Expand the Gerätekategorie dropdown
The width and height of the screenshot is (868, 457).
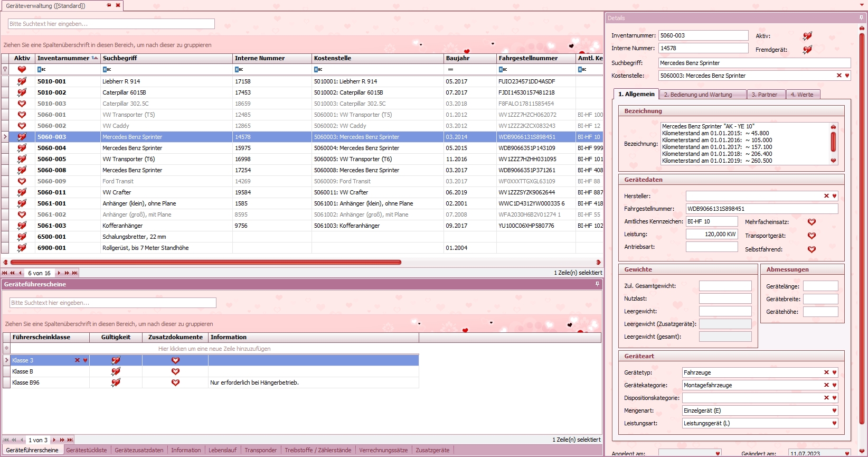pos(834,385)
